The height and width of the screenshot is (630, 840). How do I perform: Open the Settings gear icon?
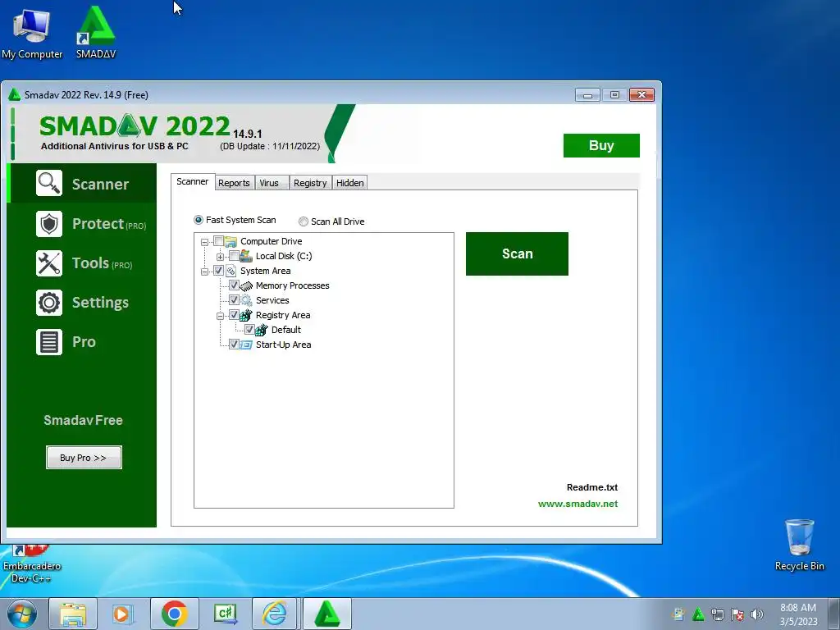48,303
